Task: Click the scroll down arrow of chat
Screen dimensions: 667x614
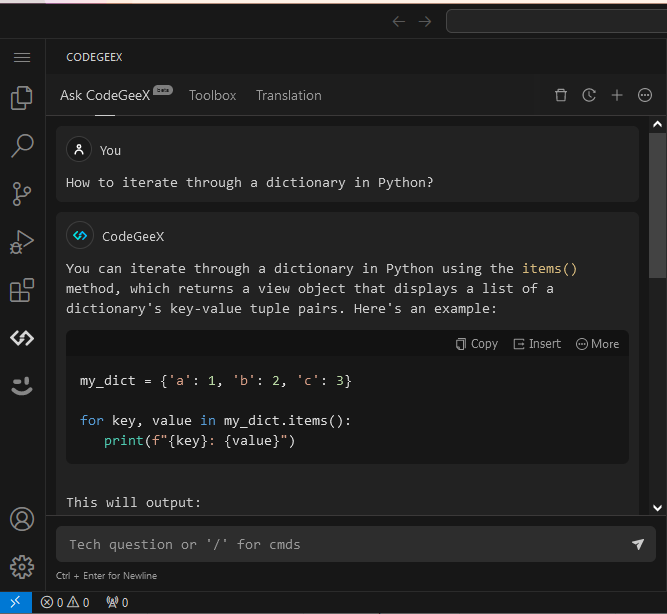Action: (x=657, y=508)
